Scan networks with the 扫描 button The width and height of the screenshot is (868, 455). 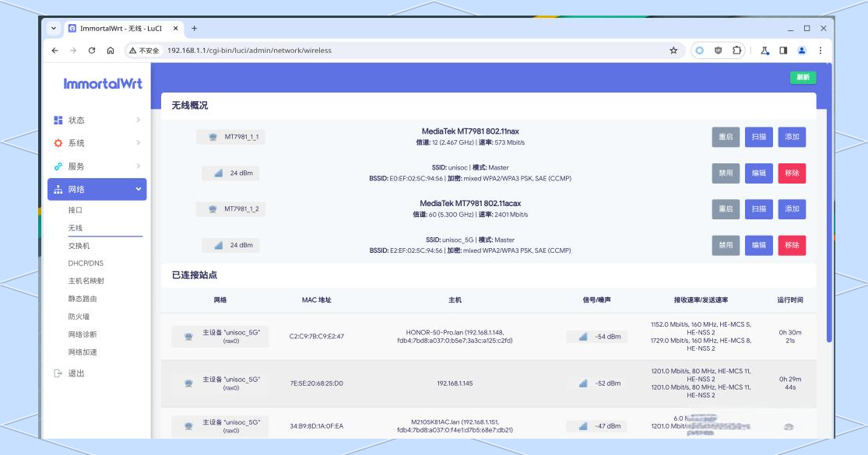pos(759,137)
